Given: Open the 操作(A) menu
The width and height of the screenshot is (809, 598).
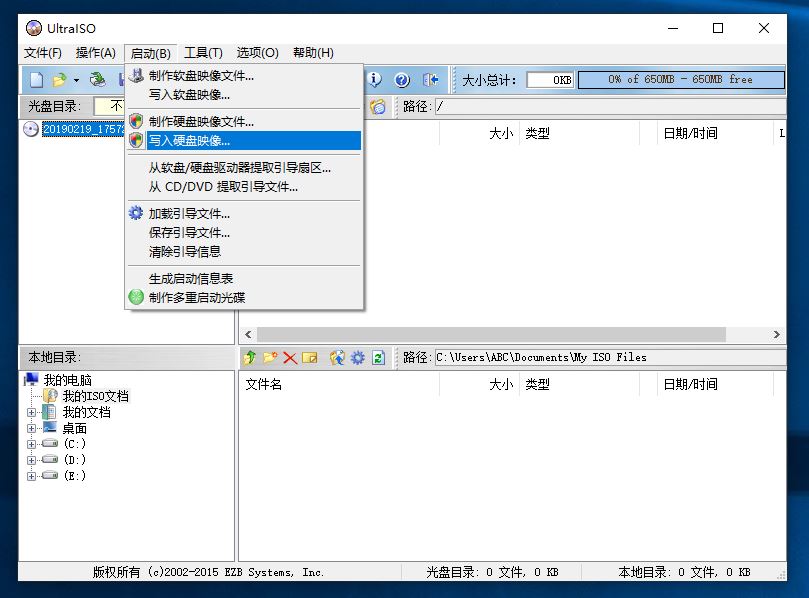Looking at the screenshot, I should click(95, 53).
